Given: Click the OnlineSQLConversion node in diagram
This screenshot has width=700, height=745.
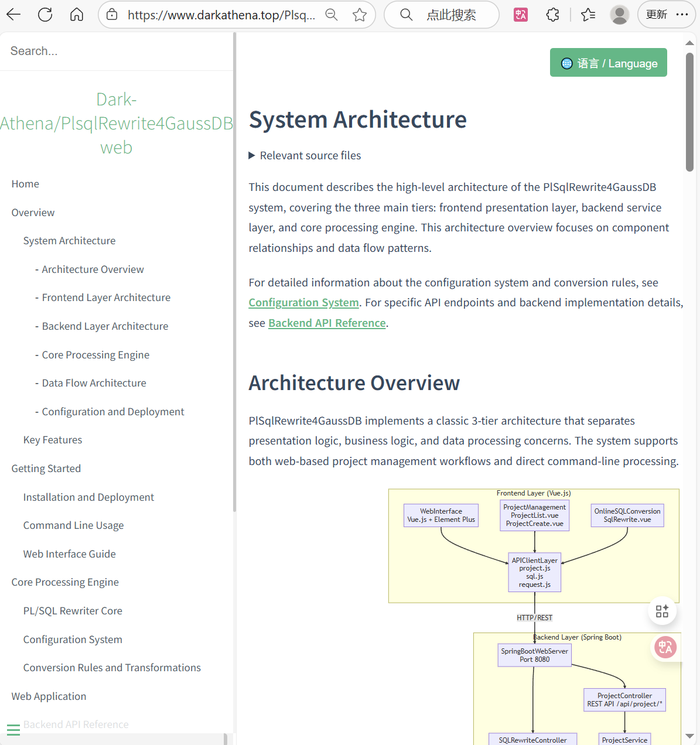Looking at the screenshot, I should tap(627, 515).
